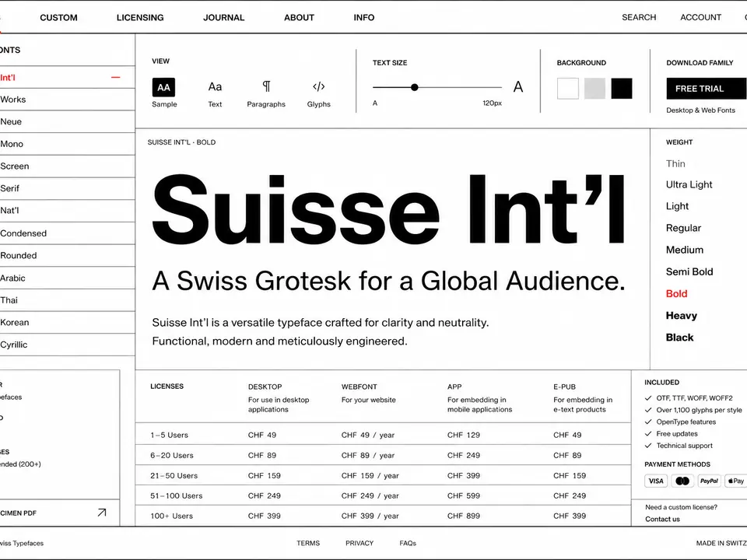Select the 1–5 Users license row

tap(383, 435)
